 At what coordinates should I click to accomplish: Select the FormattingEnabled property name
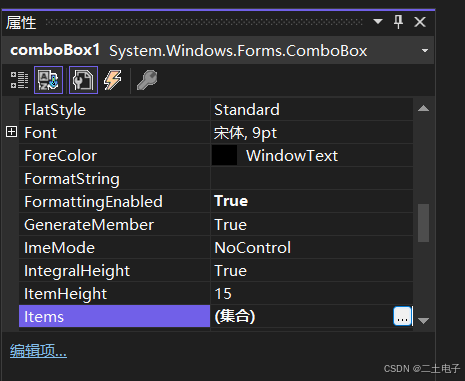pos(93,202)
